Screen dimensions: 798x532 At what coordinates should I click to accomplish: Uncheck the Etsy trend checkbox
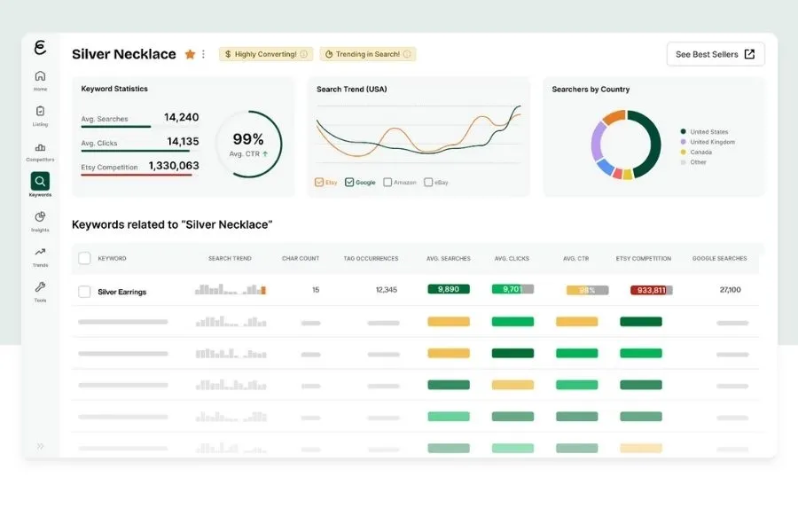click(319, 183)
